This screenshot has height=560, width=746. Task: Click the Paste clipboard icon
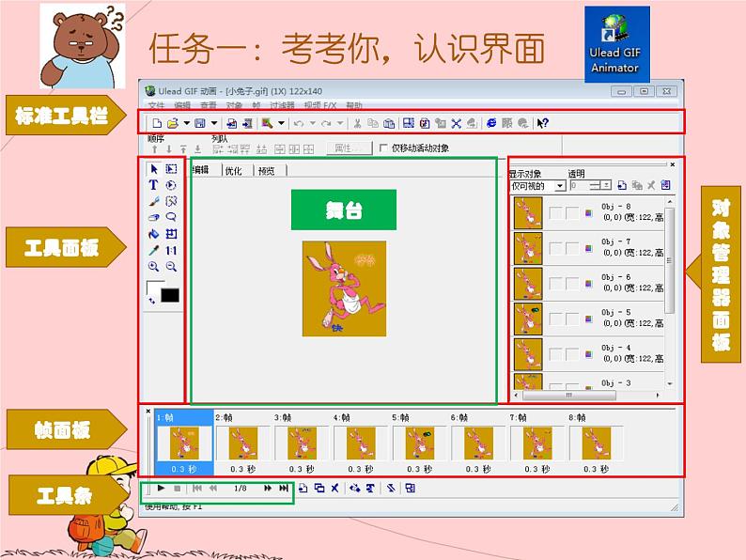click(x=389, y=123)
